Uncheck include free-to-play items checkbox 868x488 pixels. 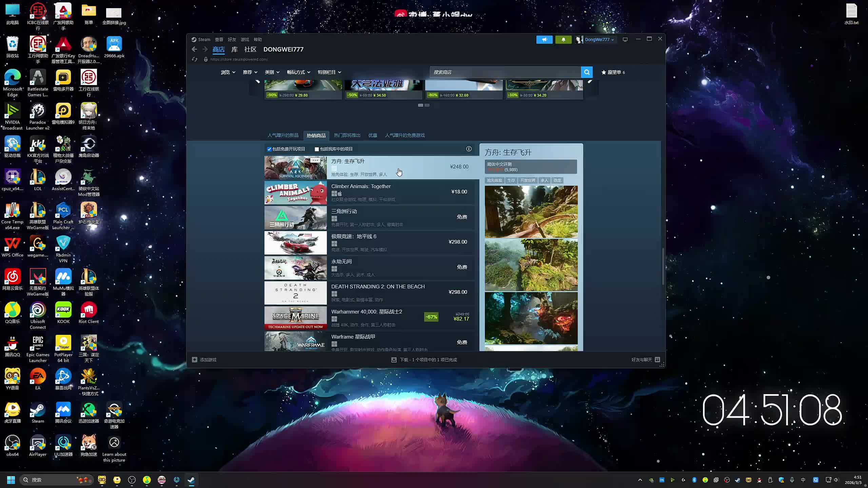tap(269, 149)
